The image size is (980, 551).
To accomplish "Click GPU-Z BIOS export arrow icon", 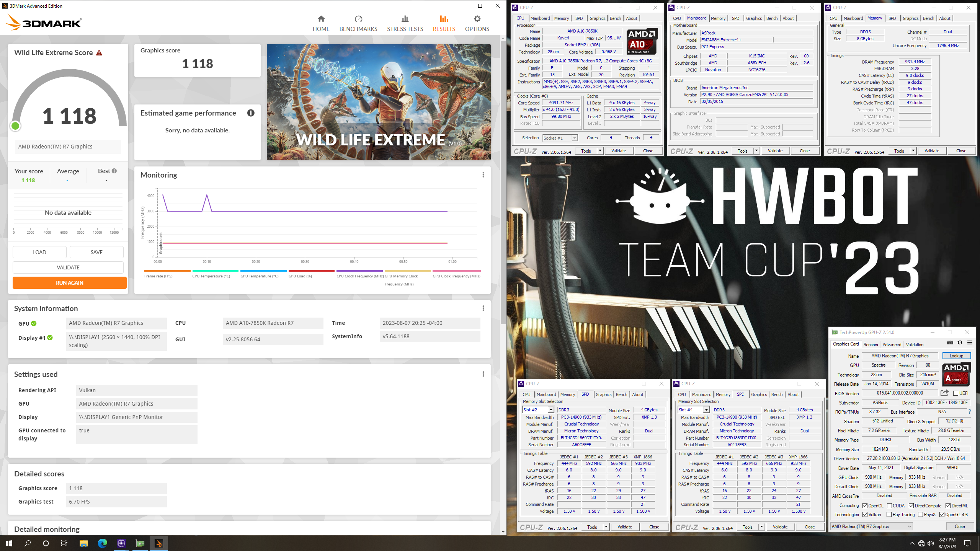I will 944,393.
